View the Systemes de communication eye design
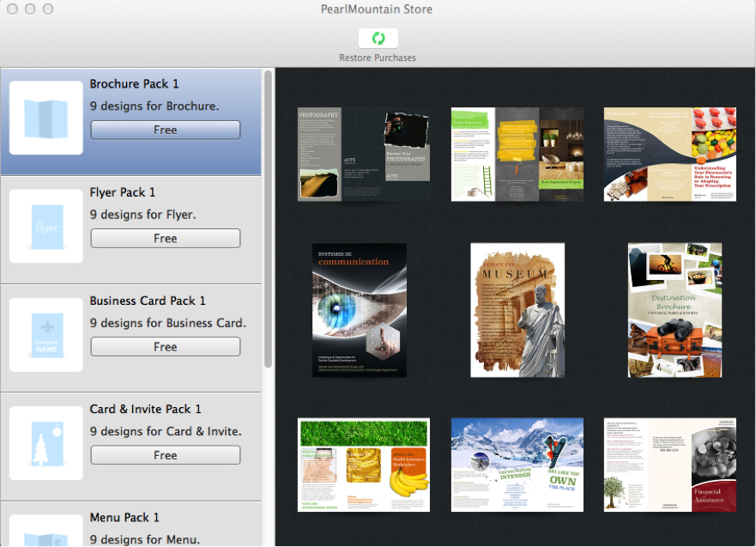Image resolution: width=756 pixels, height=547 pixels. point(359,310)
